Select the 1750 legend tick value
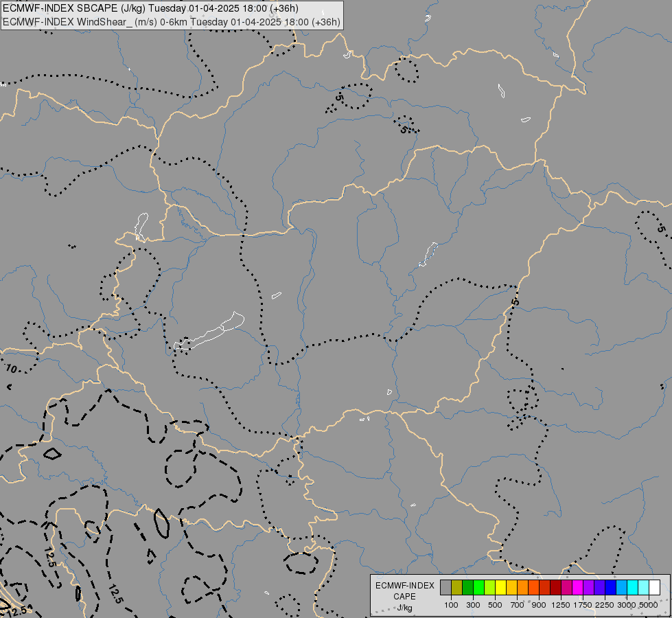Viewport: 672px width, 618px height. click(x=583, y=605)
